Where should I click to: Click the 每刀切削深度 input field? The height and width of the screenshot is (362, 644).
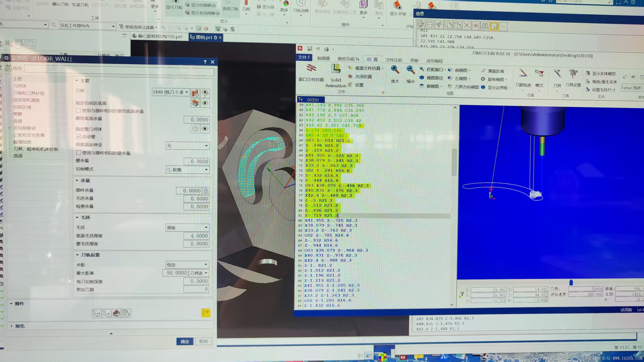coord(196,281)
